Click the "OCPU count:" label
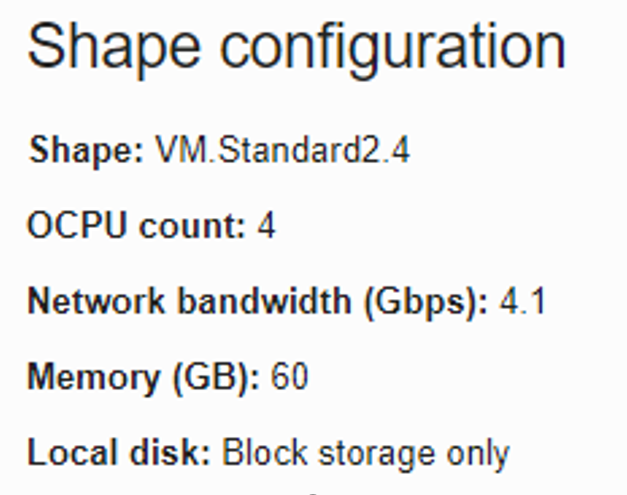 (x=136, y=226)
